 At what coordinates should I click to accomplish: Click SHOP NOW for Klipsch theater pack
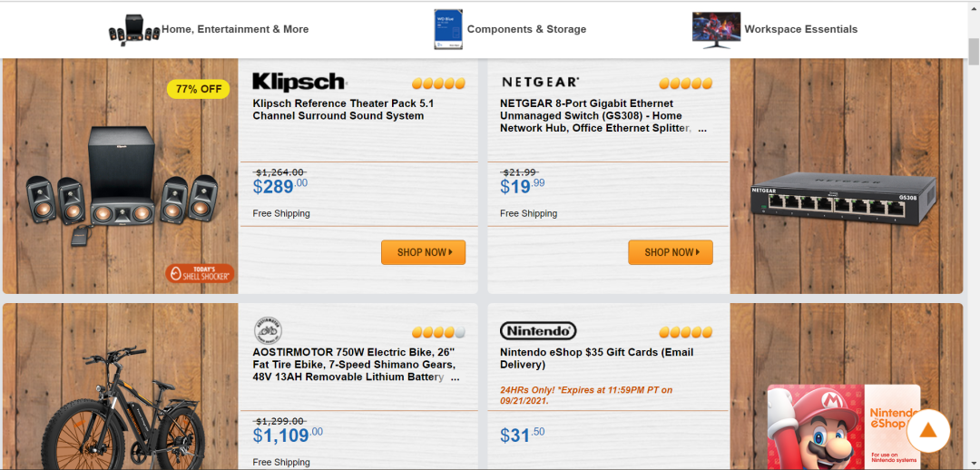coord(423,252)
